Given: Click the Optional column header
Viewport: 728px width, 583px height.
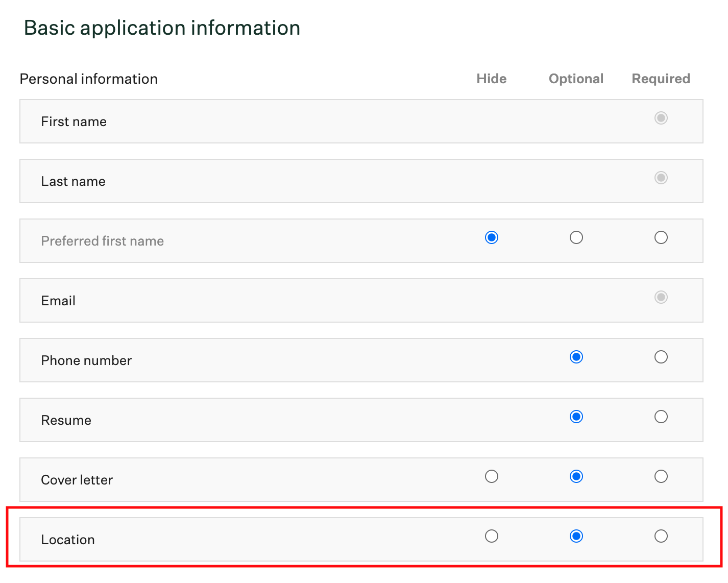Looking at the screenshot, I should tap(576, 79).
